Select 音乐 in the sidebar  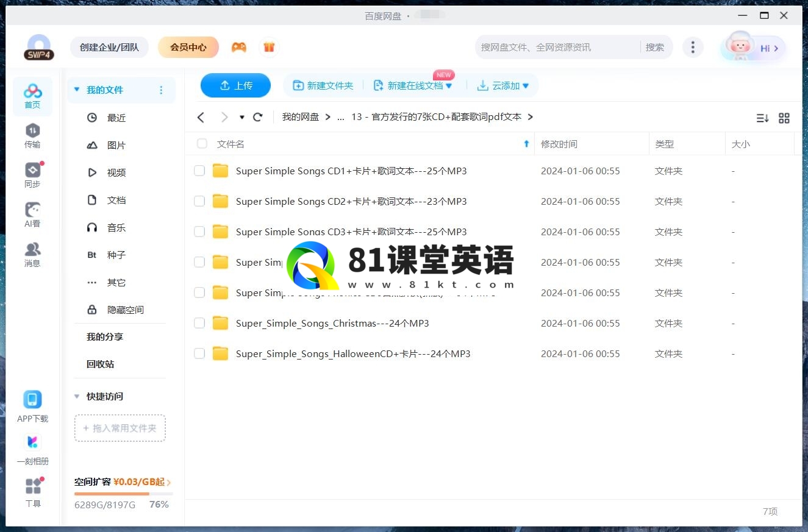pos(116,227)
